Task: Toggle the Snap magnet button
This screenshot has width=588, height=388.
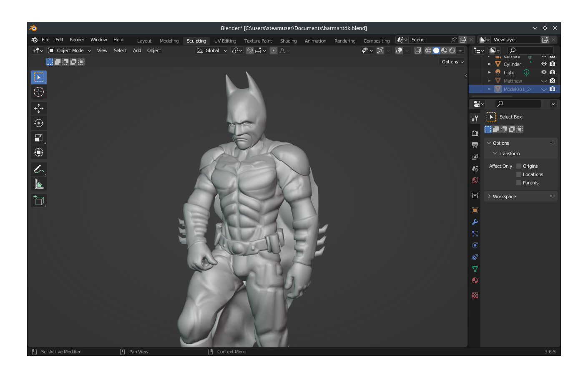Action: 249,50
